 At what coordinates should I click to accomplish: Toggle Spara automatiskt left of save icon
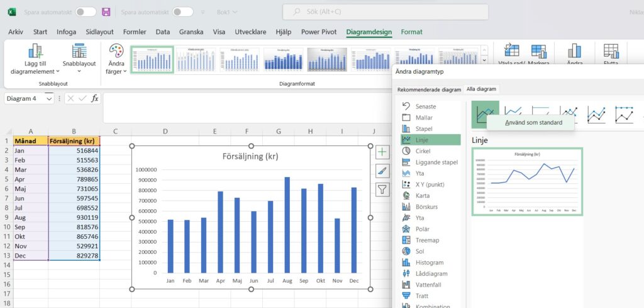click(86, 12)
